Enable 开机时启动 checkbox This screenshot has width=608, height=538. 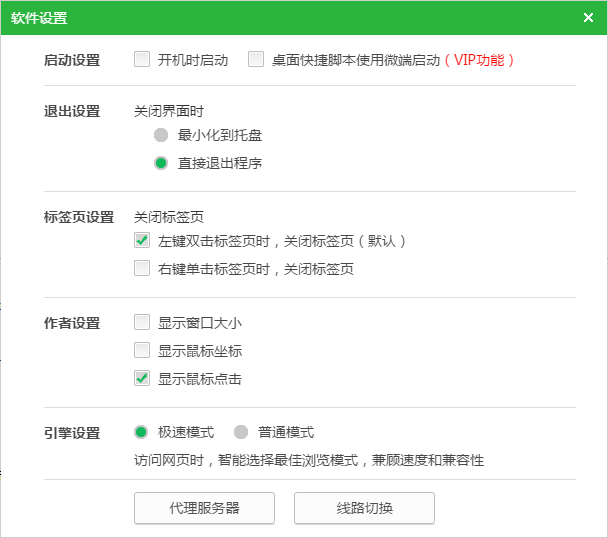coord(142,60)
